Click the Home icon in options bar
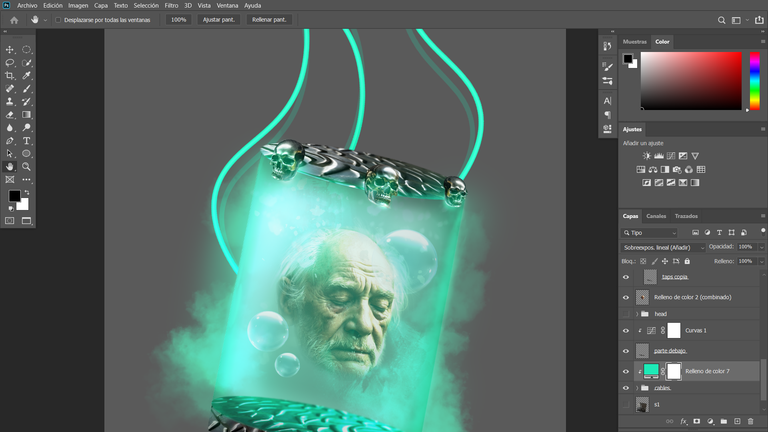The width and height of the screenshot is (768, 432). pos(14,20)
